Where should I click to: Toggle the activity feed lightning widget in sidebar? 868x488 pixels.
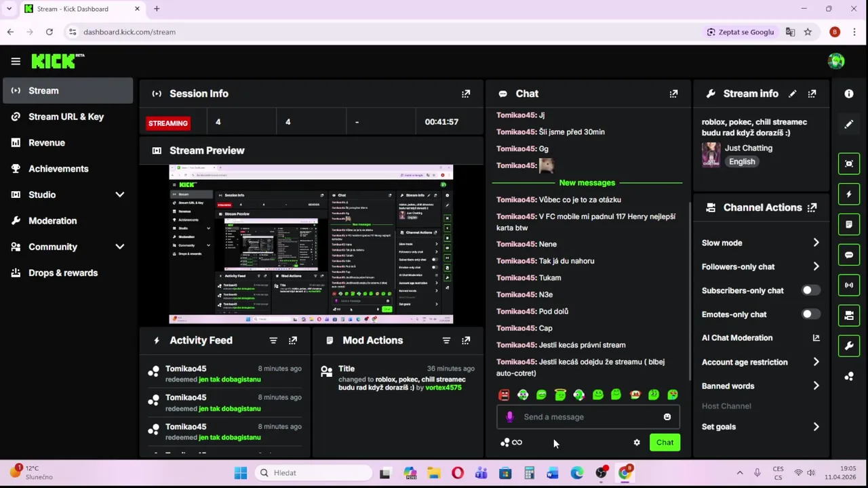click(849, 194)
